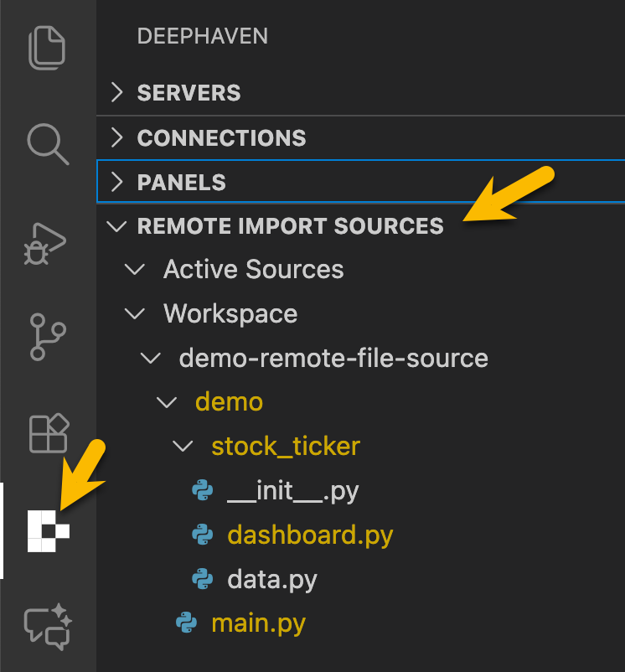The image size is (625, 672).
Task: Open the data.py file
Action: click(272, 579)
